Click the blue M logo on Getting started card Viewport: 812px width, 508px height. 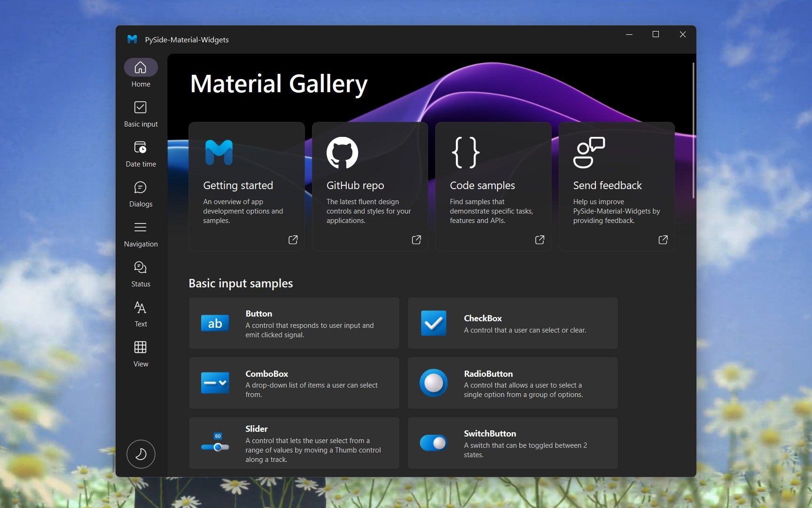[219, 152]
